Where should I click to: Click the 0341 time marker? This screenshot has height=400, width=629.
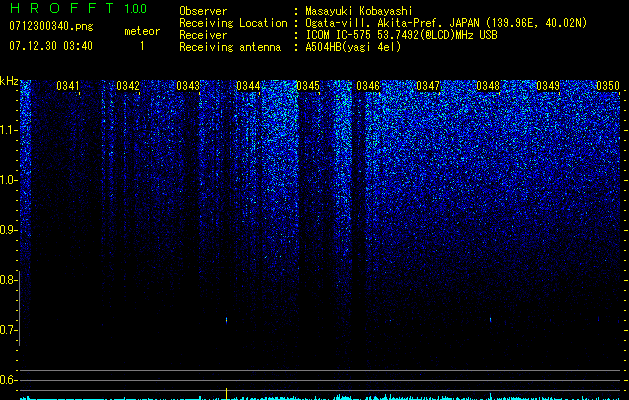(x=68, y=85)
